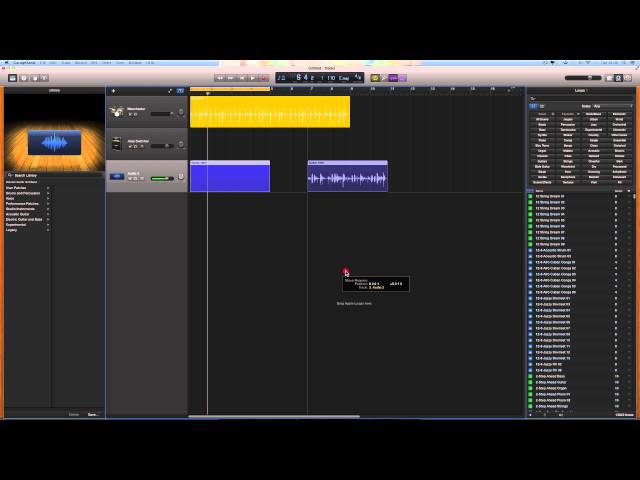This screenshot has width=640, height=480.
Task: Click the LCD display mode note icon
Action: click(281, 78)
